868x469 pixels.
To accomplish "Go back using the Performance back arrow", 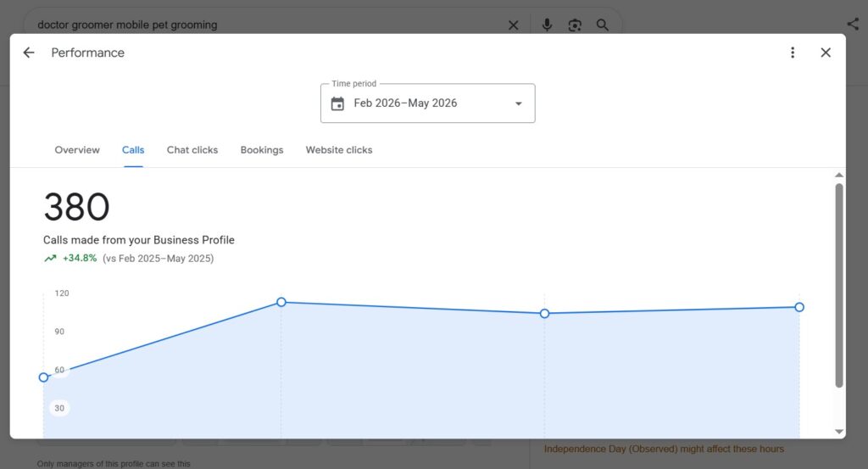I will tap(28, 53).
